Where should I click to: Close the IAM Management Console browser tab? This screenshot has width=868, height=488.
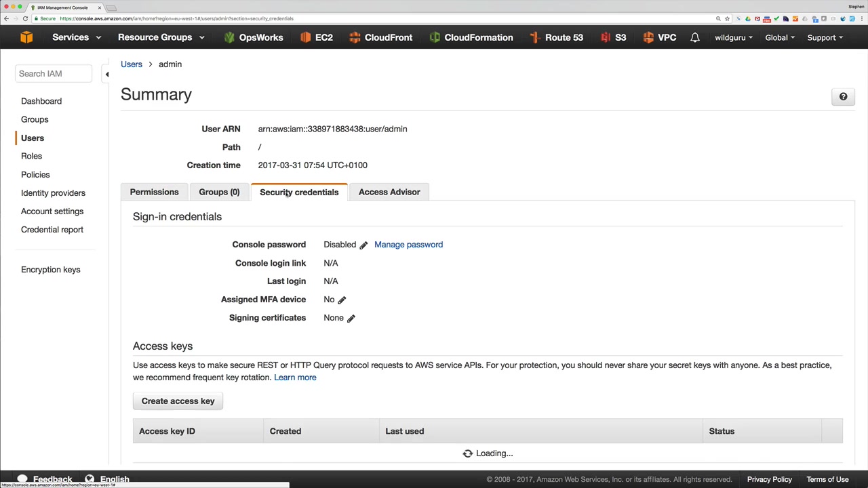[x=99, y=7]
